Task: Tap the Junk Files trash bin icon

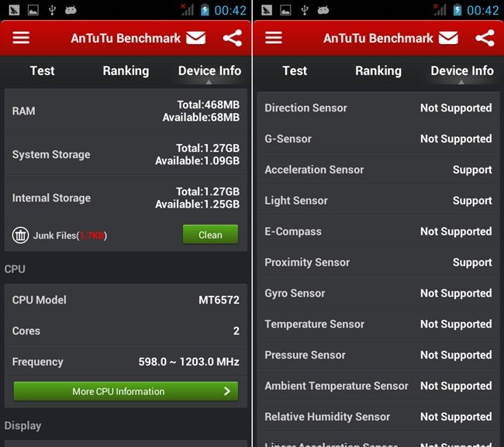Action: pos(21,235)
